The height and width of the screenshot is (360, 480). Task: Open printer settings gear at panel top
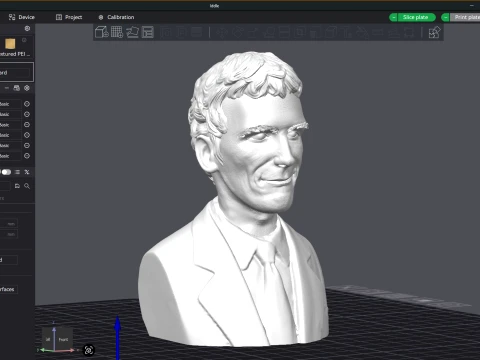click(27, 29)
